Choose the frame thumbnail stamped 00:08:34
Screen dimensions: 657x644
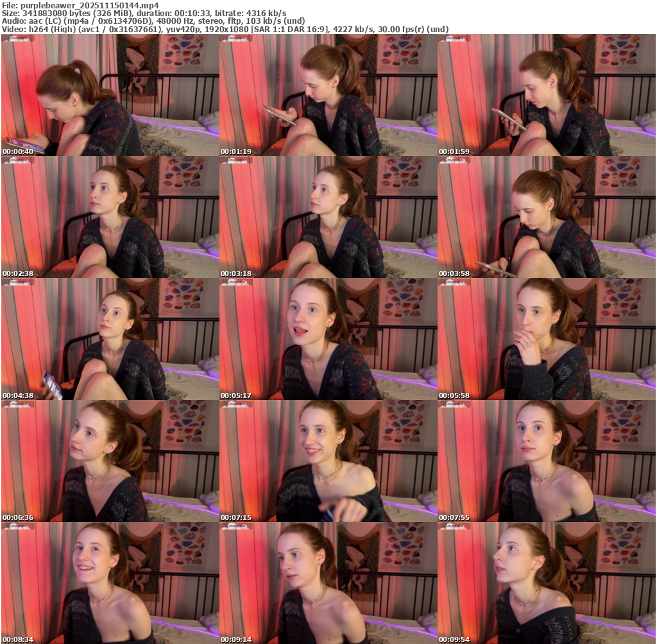[x=110, y=583]
